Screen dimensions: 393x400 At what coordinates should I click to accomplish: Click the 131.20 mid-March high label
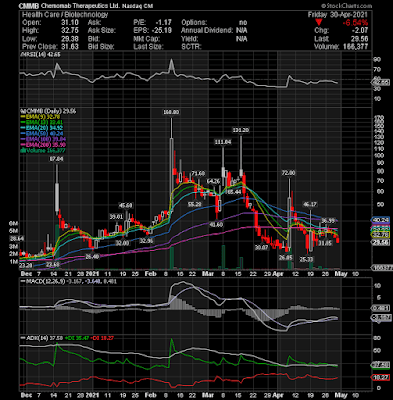click(x=241, y=130)
